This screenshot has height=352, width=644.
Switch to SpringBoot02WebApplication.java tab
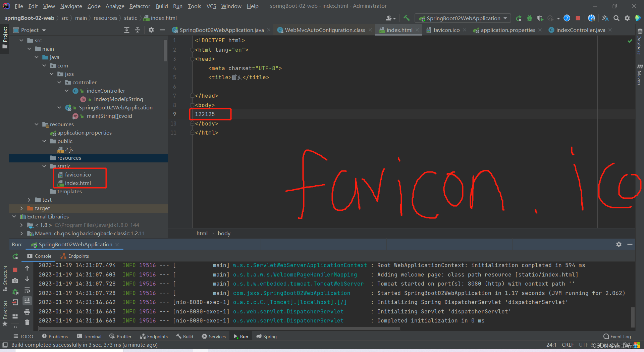(x=221, y=30)
